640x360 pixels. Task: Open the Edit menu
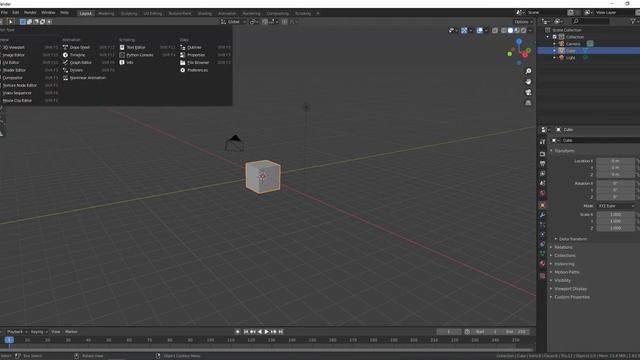click(16, 13)
